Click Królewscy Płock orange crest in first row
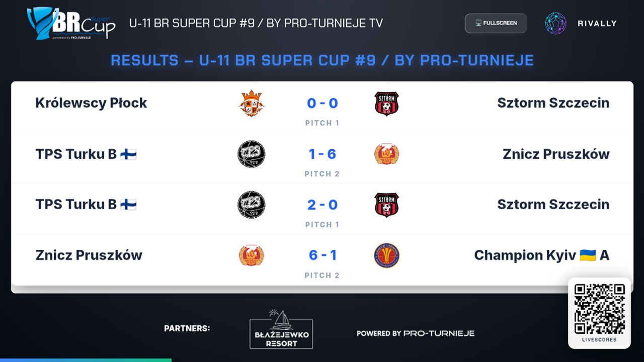644x362 pixels. [x=251, y=104]
